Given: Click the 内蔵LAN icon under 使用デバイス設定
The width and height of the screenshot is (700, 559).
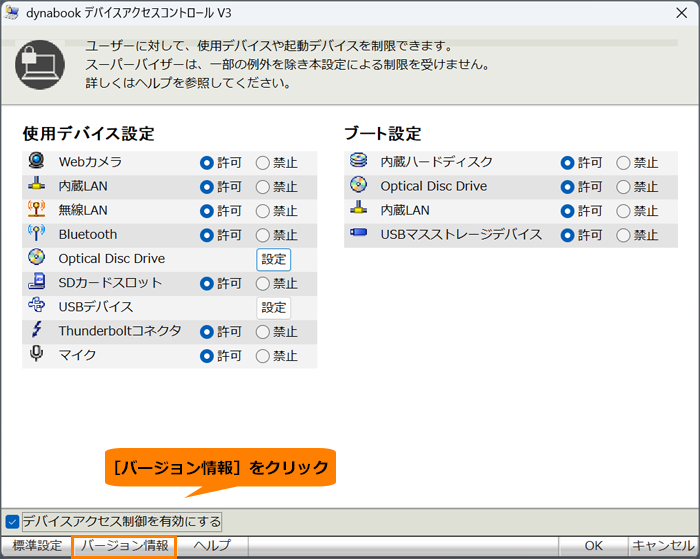Looking at the screenshot, I should tap(36, 184).
